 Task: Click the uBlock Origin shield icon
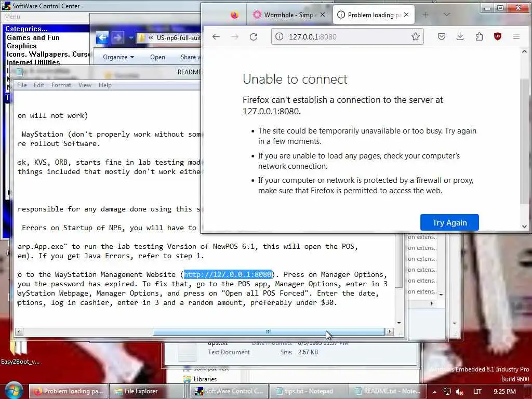[x=498, y=36]
